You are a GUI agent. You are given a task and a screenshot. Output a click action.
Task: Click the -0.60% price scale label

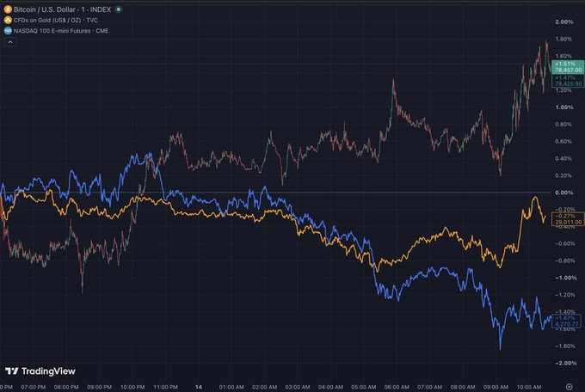point(563,244)
